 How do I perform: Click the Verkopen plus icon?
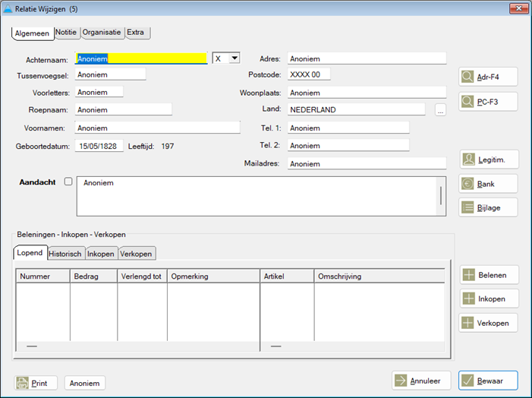point(468,323)
